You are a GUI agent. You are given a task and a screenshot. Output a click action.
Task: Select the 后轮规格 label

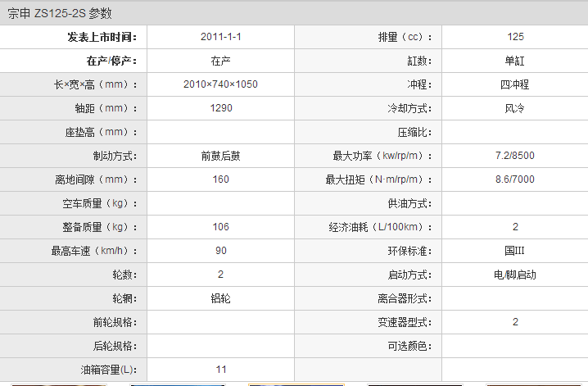click(115, 346)
